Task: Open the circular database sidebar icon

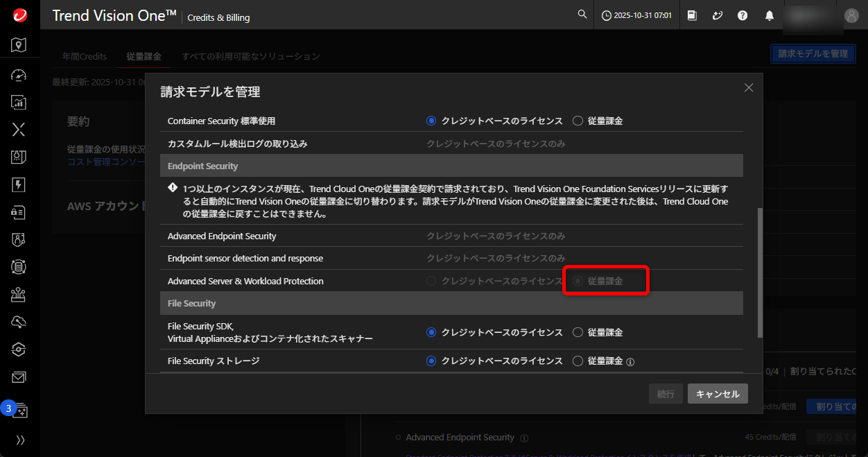Action: [19, 266]
